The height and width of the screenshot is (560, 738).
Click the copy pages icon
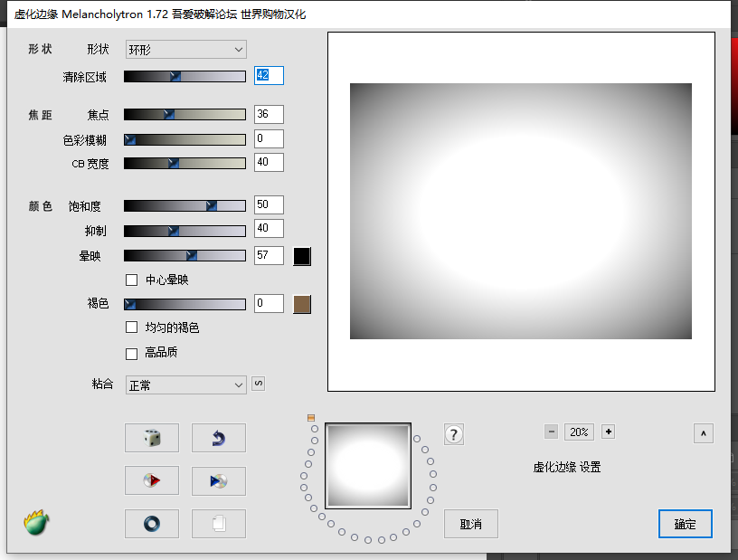tap(217, 524)
